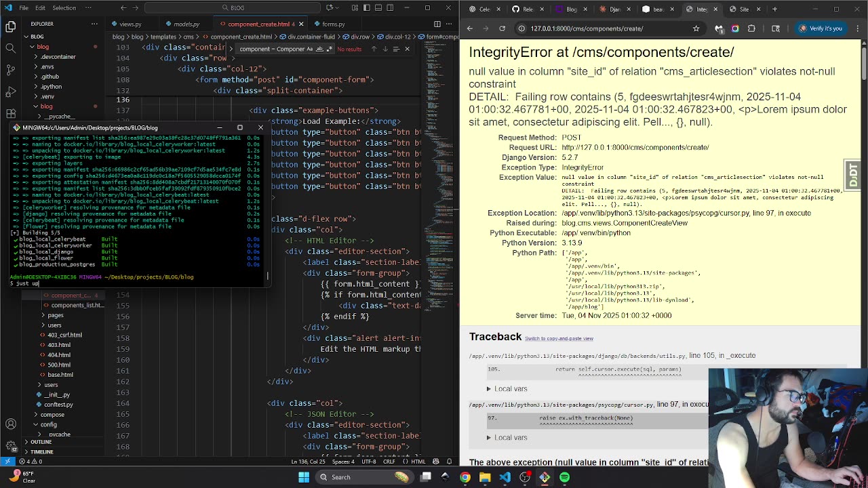Open Chrome from the taskbar

click(x=465, y=477)
